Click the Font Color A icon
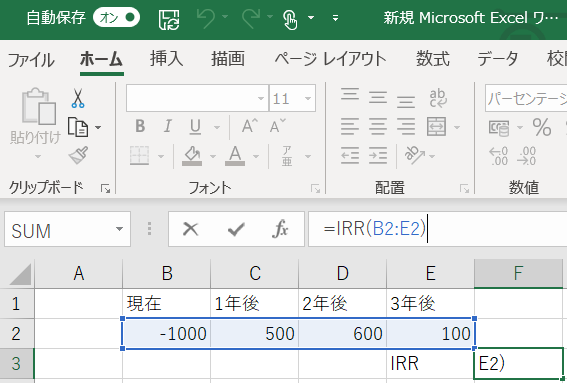 235,156
